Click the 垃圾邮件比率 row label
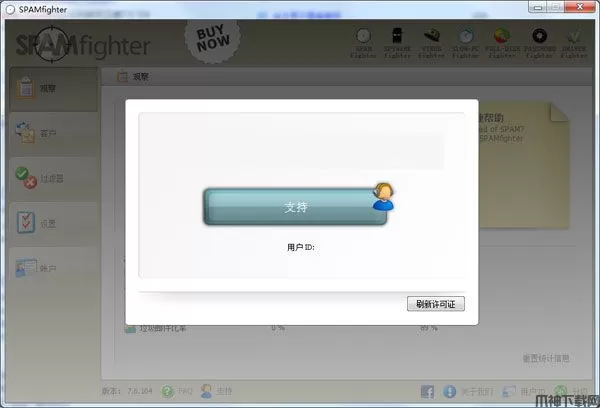The height and width of the screenshot is (408, 600). [162, 328]
